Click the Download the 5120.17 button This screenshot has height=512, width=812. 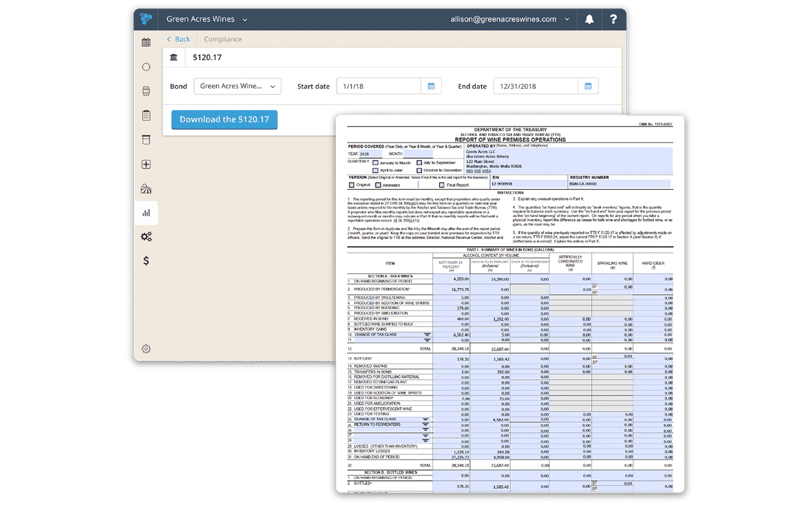(225, 119)
